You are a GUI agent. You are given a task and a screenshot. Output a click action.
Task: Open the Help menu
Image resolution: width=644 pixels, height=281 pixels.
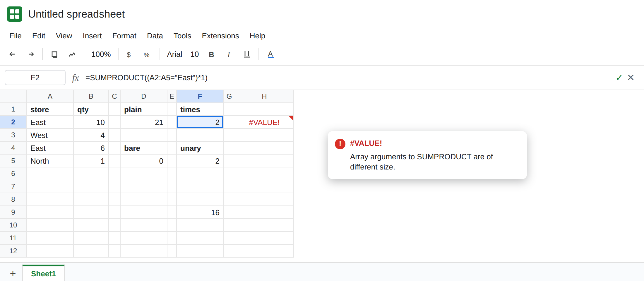[257, 36]
